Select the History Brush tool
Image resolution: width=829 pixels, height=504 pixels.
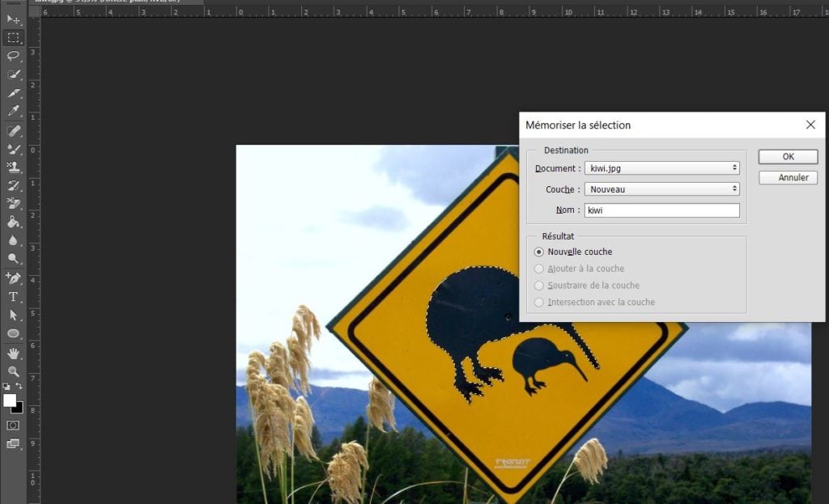tap(13, 185)
